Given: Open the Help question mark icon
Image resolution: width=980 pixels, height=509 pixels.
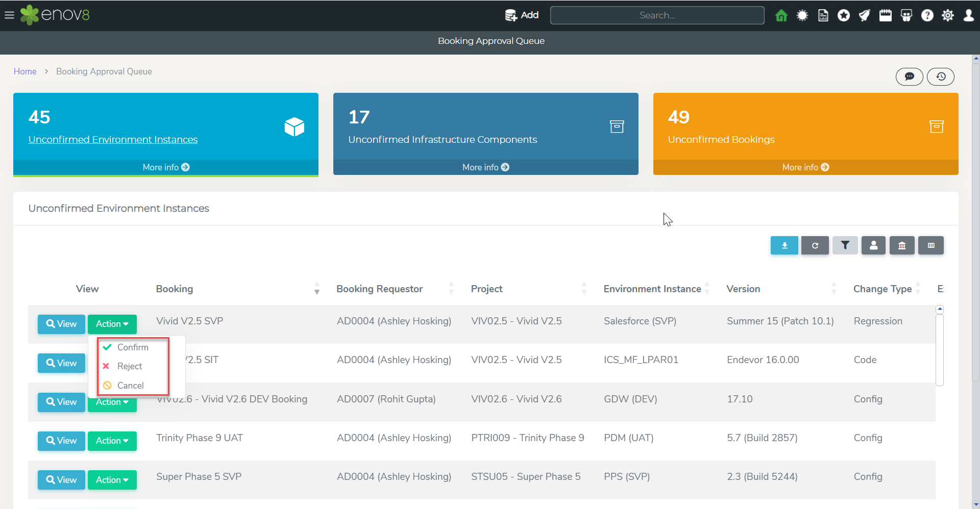Looking at the screenshot, I should (927, 15).
